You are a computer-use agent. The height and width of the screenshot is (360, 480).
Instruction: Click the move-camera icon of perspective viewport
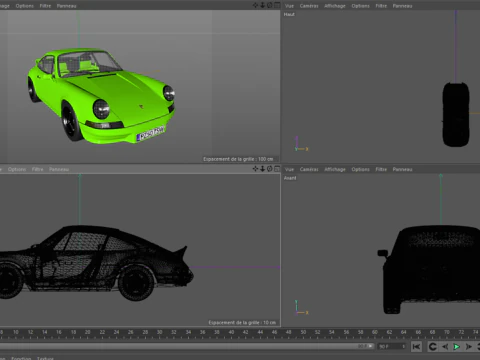255,5
